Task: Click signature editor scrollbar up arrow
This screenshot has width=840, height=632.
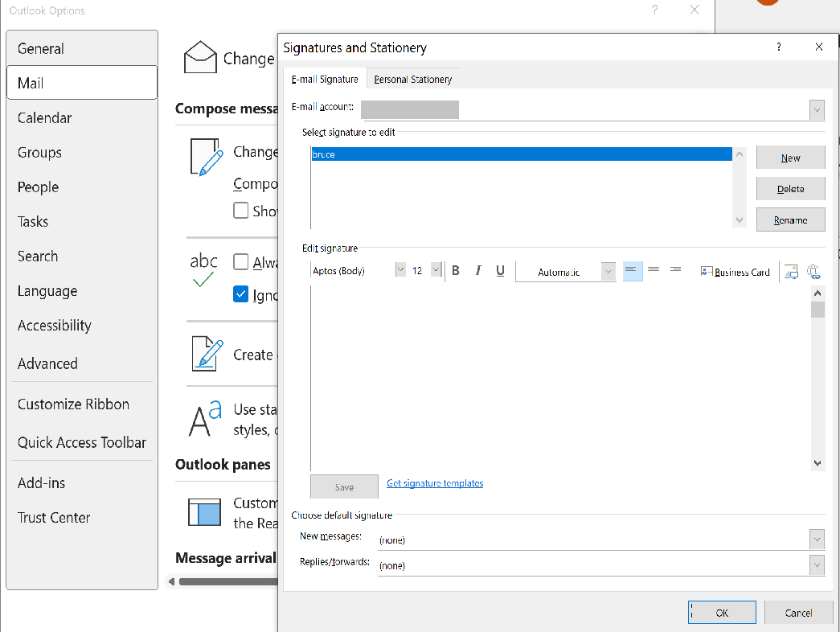Action: click(x=817, y=293)
